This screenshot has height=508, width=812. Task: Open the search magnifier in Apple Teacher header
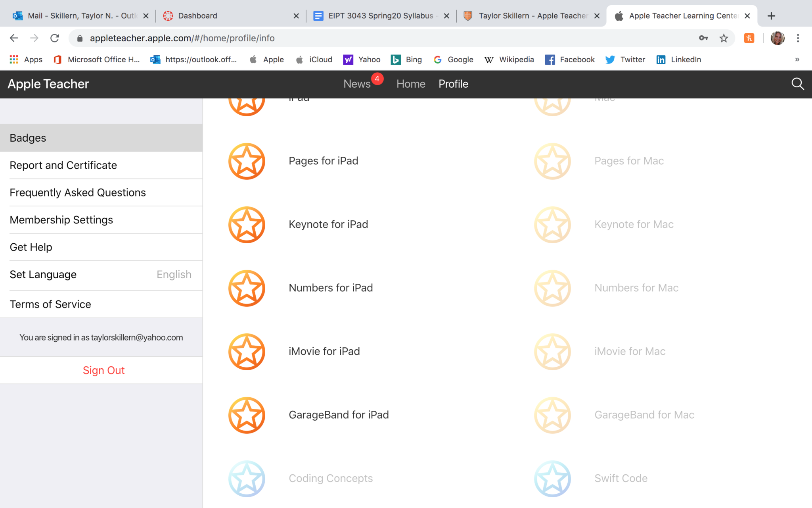797,84
